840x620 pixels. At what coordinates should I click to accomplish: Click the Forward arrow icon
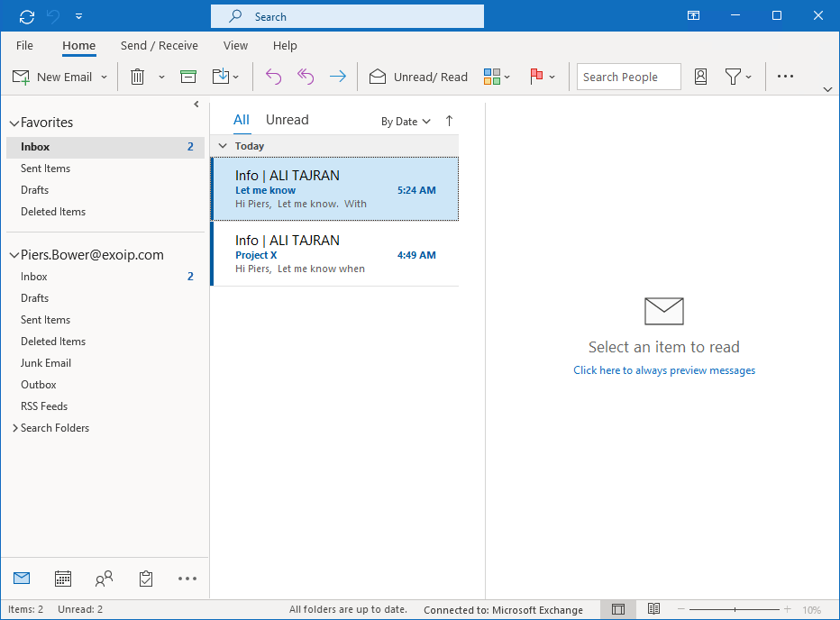(x=338, y=77)
